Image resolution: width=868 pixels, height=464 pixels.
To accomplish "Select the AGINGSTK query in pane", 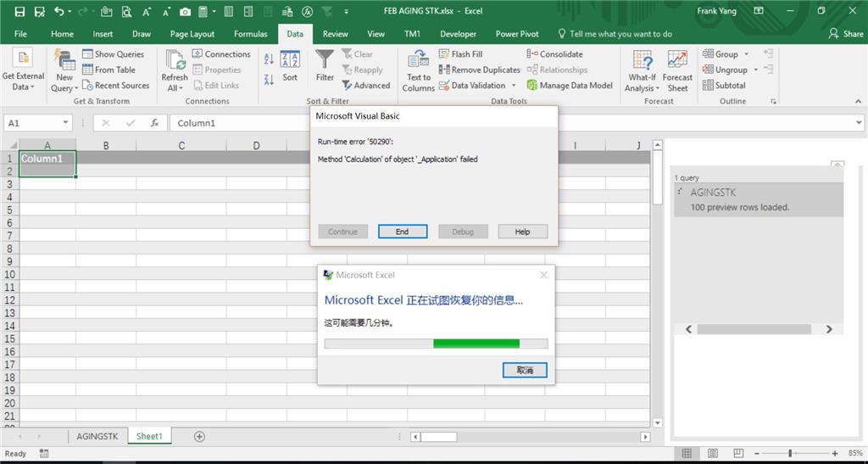I will point(759,200).
